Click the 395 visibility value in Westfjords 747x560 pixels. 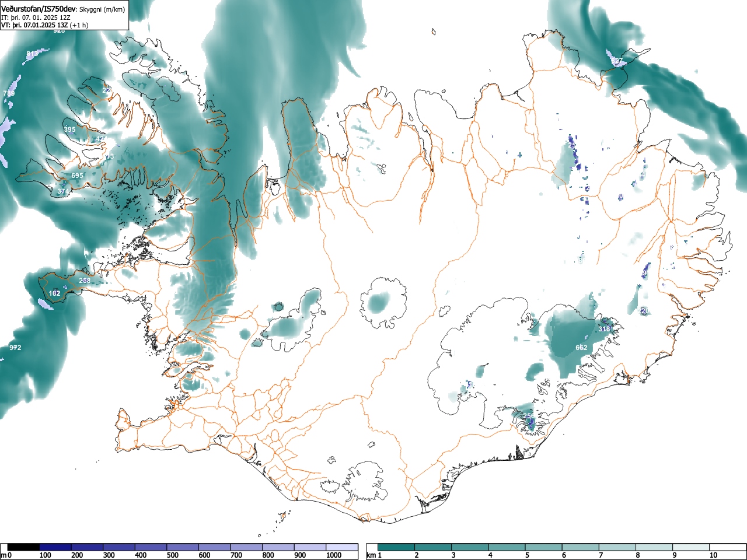point(69,129)
